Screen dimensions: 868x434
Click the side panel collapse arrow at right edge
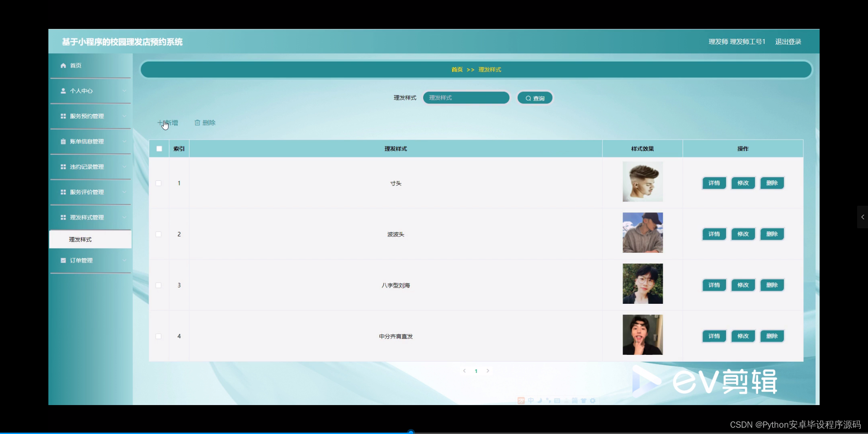pos(863,217)
